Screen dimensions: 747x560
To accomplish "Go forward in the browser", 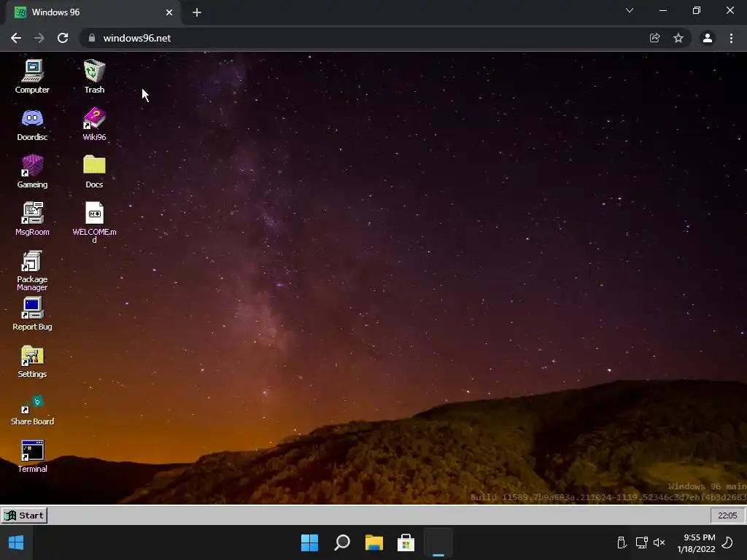I will [x=39, y=38].
